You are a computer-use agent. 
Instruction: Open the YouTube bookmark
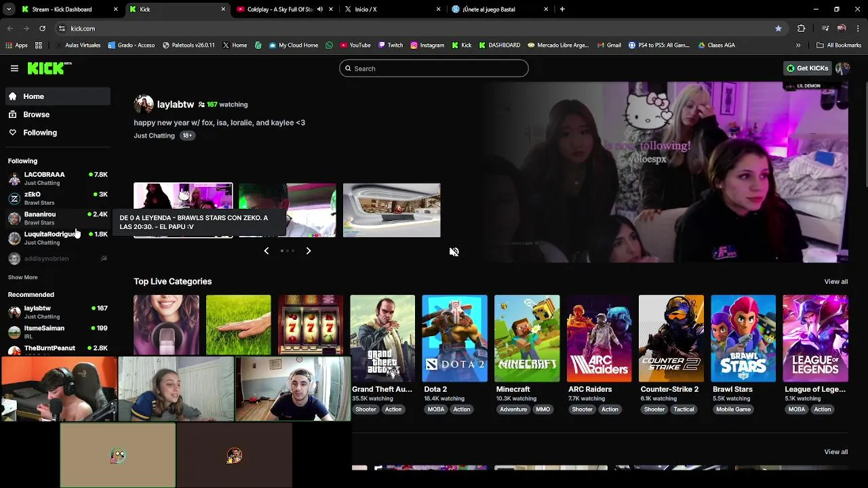pos(355,45)
